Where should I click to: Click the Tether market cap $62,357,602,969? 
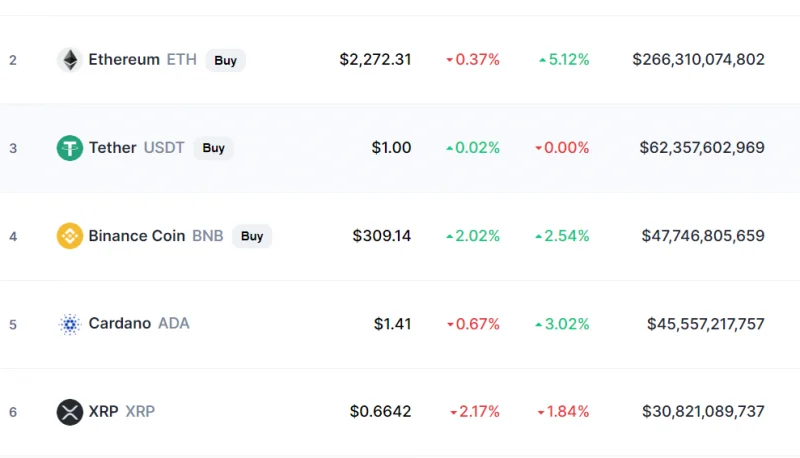[702, 148]
